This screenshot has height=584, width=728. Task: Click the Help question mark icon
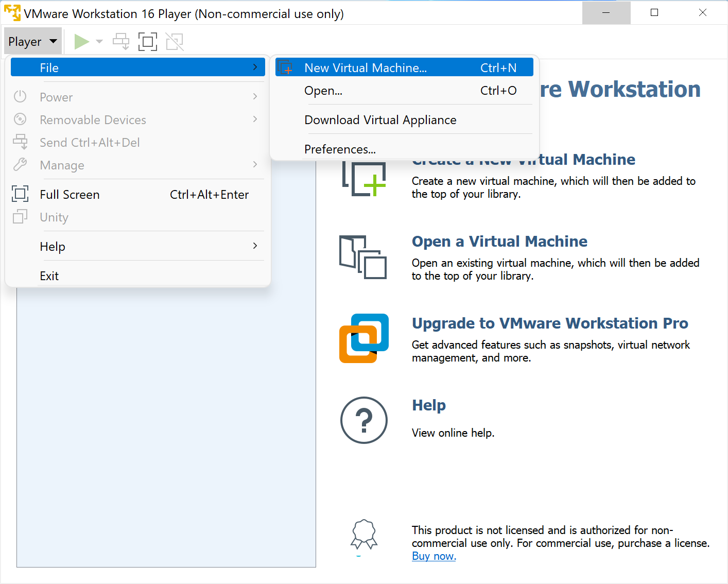pos(364,420)
